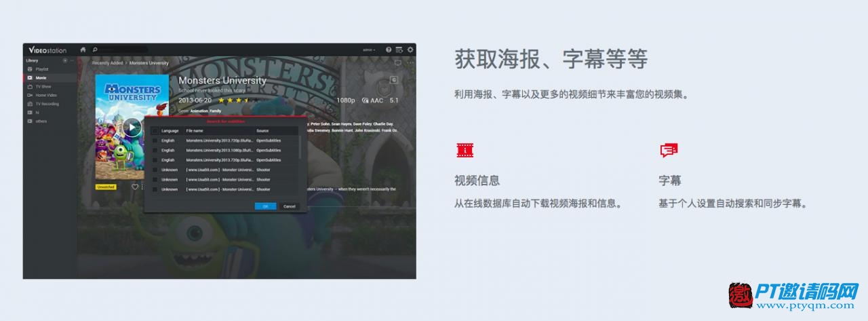Viewport: 868px width, 321px height.
Task: Open the ellipsis menu above the banner
Action: click(x=410, y=63)
